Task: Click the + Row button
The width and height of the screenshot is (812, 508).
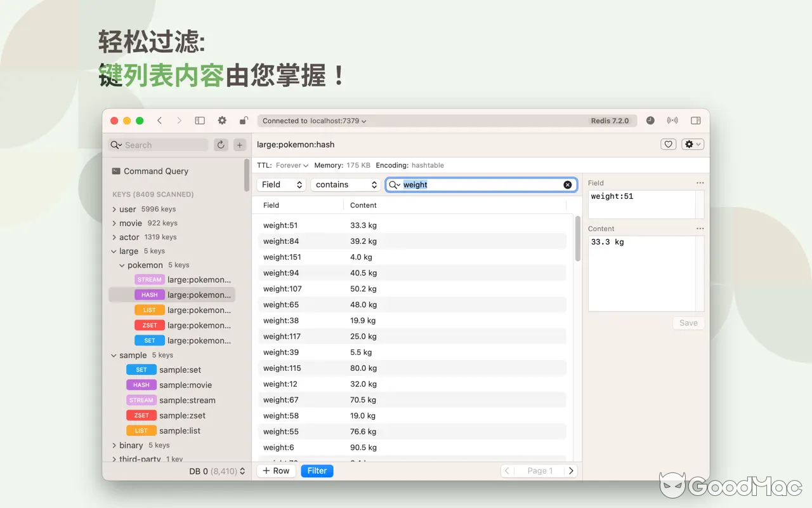Action: (275, 471)
